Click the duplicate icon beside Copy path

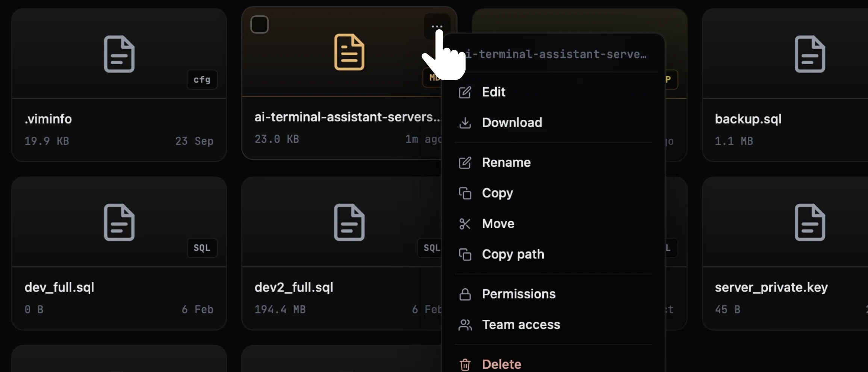[465, 255]
